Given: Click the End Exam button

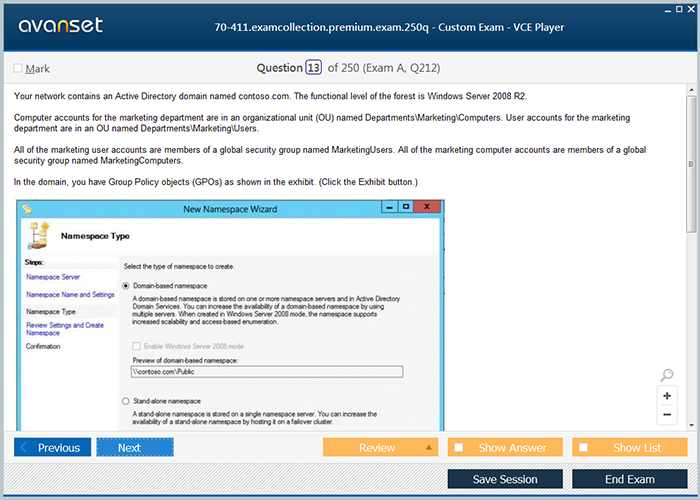Looking at the screenshot, I should [x=629, y=479].
